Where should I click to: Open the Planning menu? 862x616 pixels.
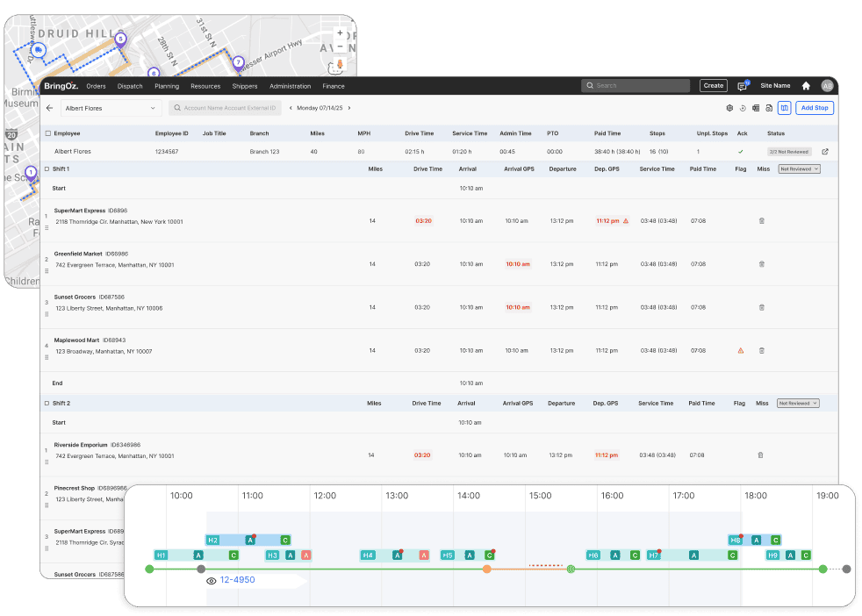(x=167, y=86)
